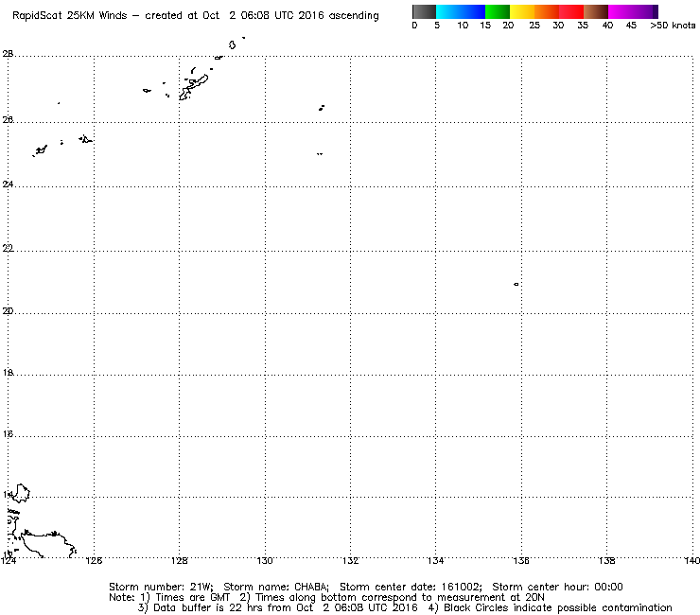Click the '126' longitude axis label
The height and width of the screenshot is (615, 700).
tap(94, 560)
